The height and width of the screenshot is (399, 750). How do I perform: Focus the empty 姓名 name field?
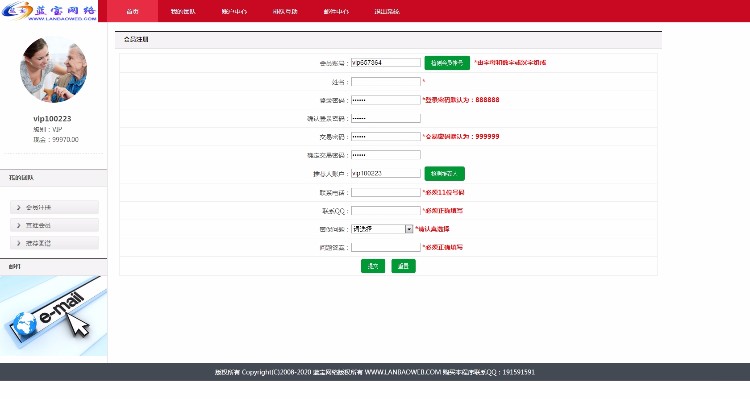[386, 82]
